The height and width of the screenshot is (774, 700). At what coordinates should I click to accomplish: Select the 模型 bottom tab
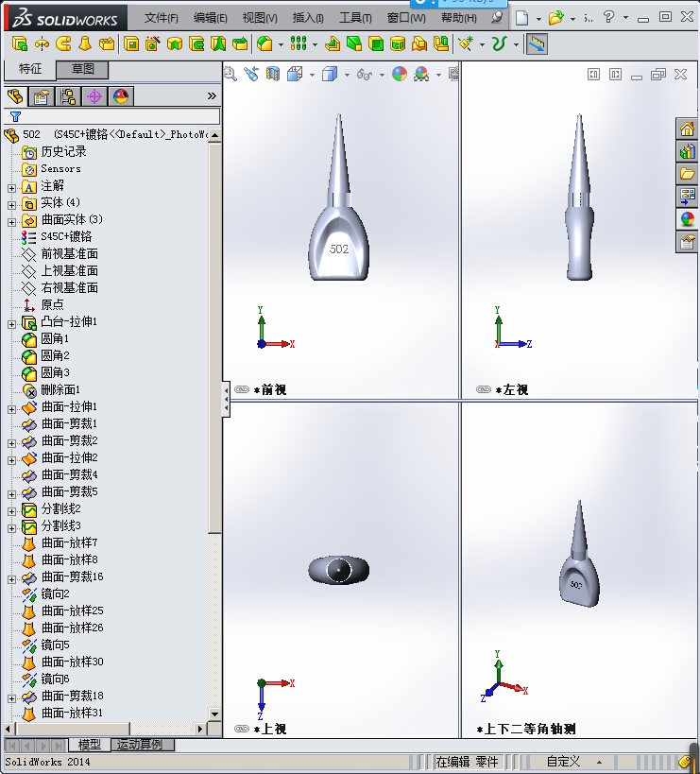click(90, 745)
